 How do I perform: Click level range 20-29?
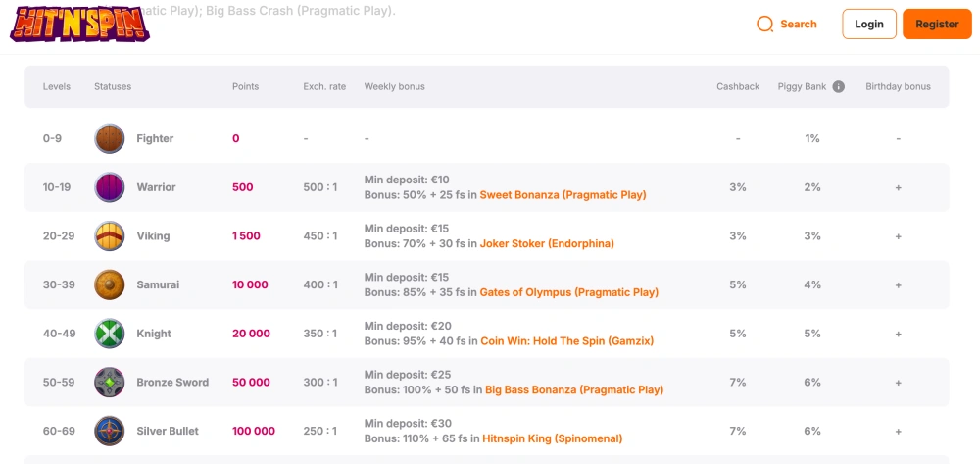click(59, 236)
